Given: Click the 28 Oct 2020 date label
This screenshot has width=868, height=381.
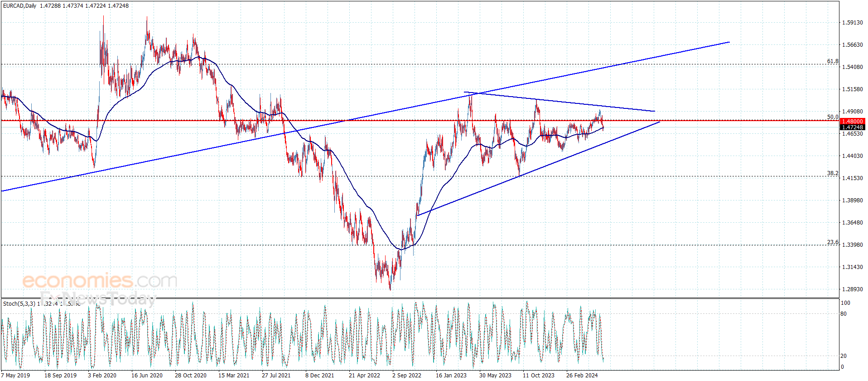Looking at the screenshot, I should (x=191, y=376).
